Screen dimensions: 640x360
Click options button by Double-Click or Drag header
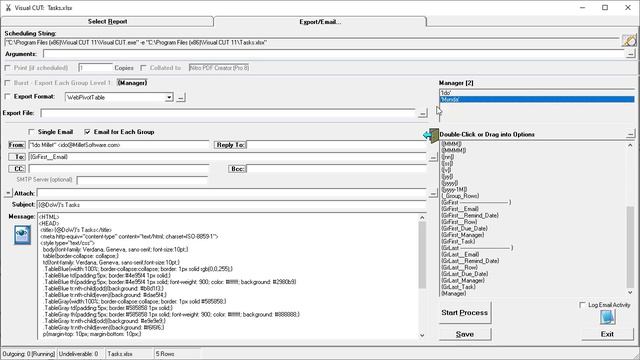click(x=631, y=134)
